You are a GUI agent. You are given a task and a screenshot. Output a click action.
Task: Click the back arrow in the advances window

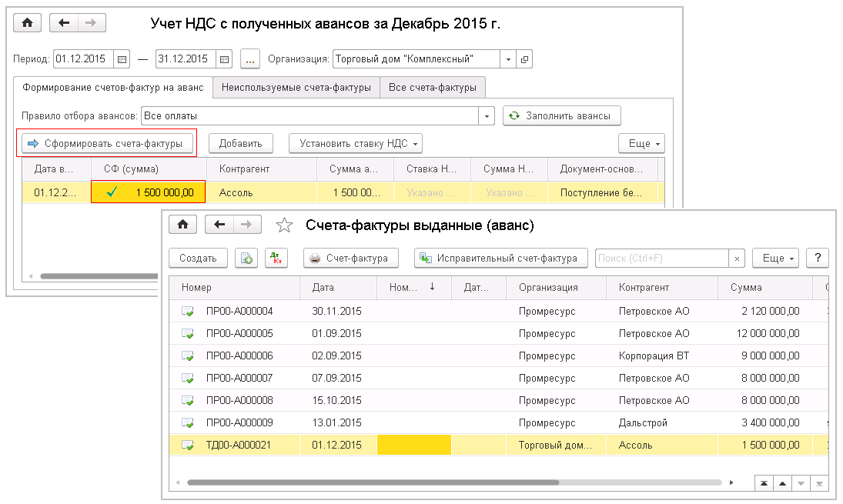pos(64,23)
